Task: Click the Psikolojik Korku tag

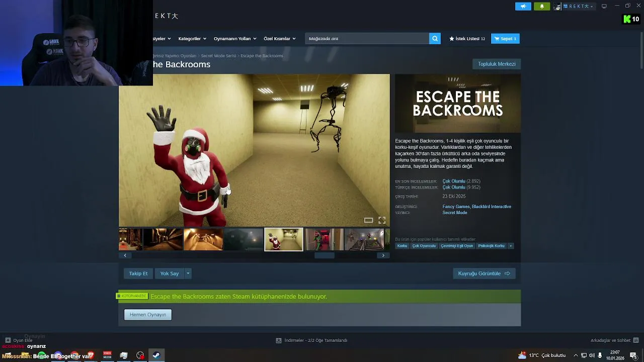Action: pyautogui.click(x=491, y=246)
